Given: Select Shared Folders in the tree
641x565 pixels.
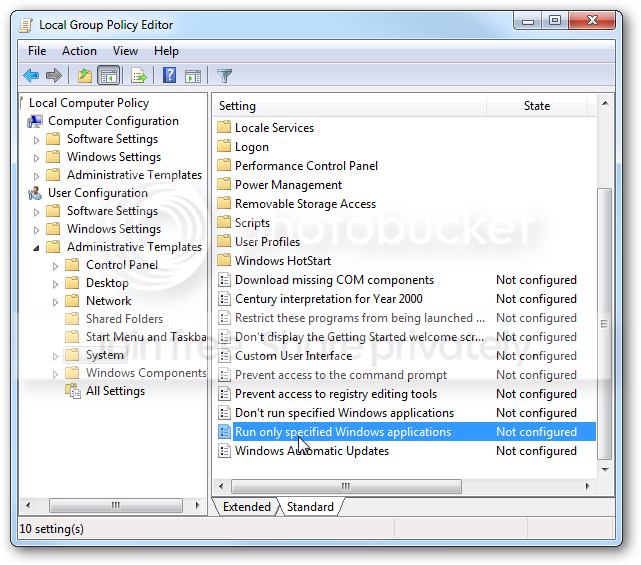Looking at the screenshot, I should tap(124, 319).
